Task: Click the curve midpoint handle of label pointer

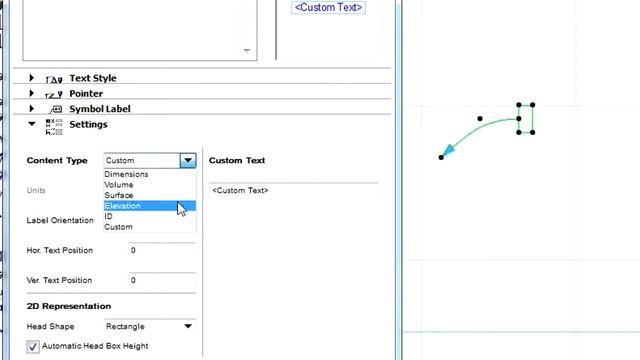Action: point(480,119)
